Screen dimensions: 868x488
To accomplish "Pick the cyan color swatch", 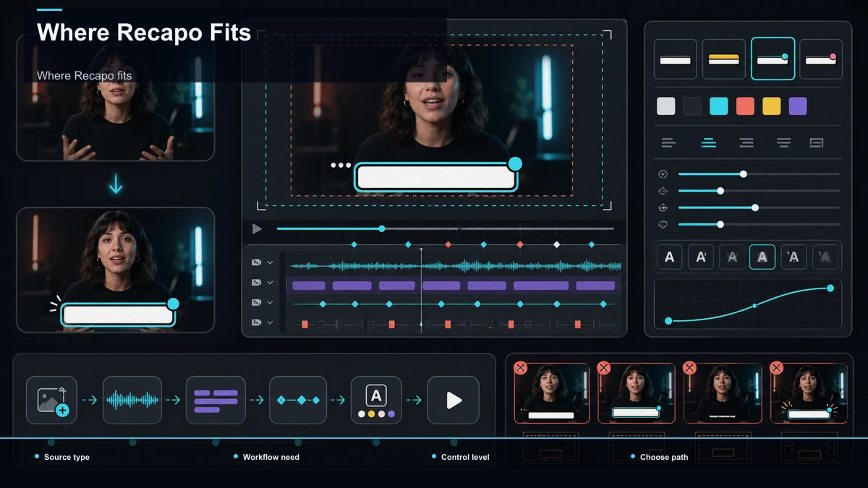I will pos(718,106).
